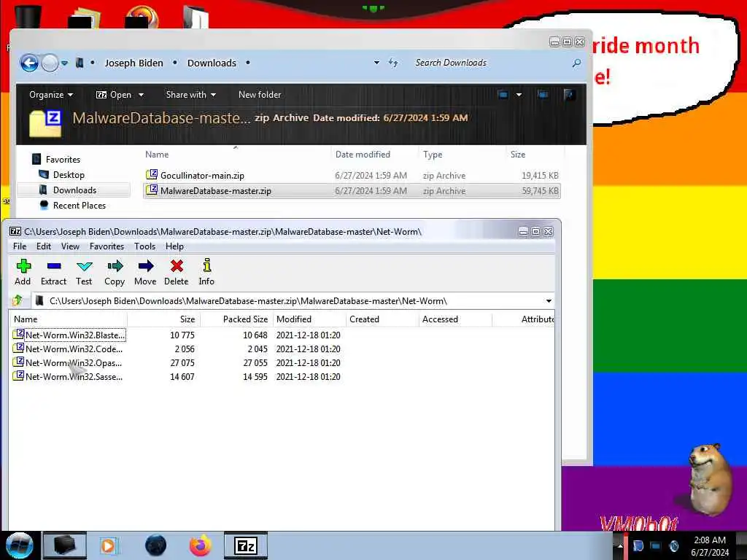
Task: Click the Add button in 7-Zip toolbar
Action: tap(23, 272)
